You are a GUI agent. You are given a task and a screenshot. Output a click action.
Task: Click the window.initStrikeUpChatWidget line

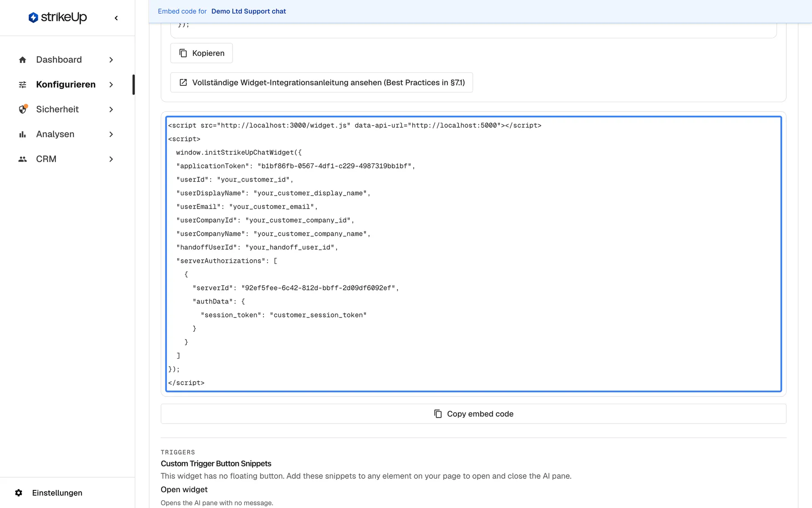[x=239, y=153]
